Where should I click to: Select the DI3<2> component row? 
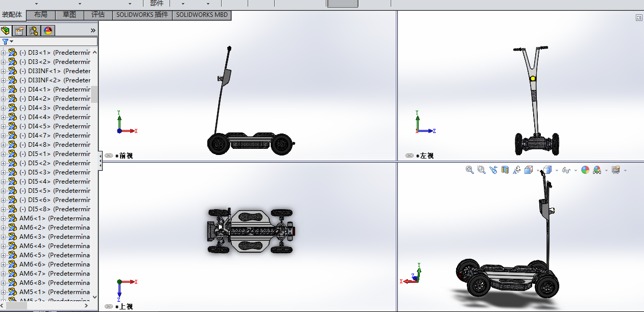click(x=49, y=61)
